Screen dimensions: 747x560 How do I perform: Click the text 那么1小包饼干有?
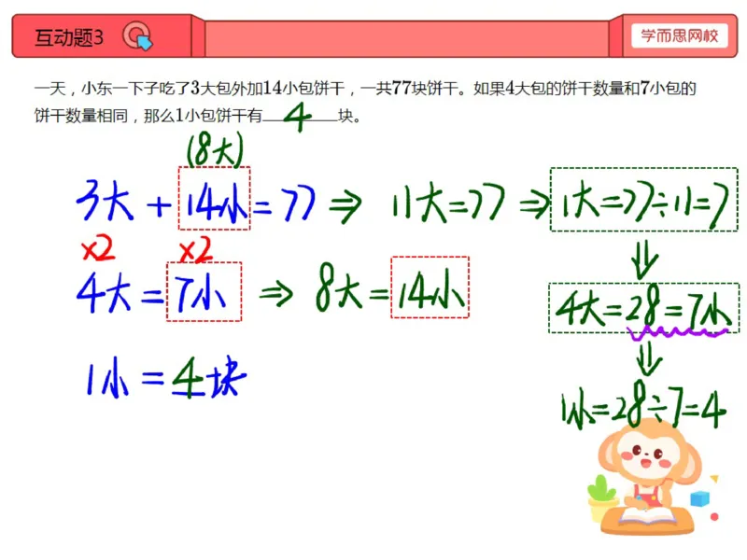coord(203,116)
